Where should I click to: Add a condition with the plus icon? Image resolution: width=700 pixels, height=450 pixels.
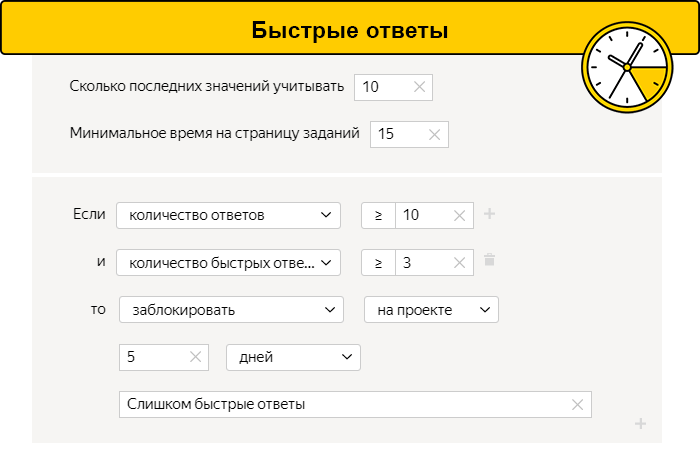tap(489, 214)
